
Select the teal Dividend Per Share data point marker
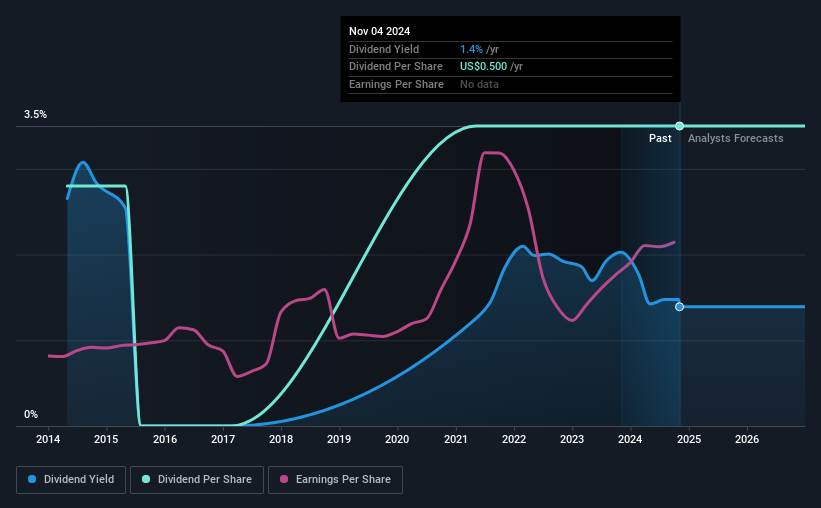pos(679,126)
